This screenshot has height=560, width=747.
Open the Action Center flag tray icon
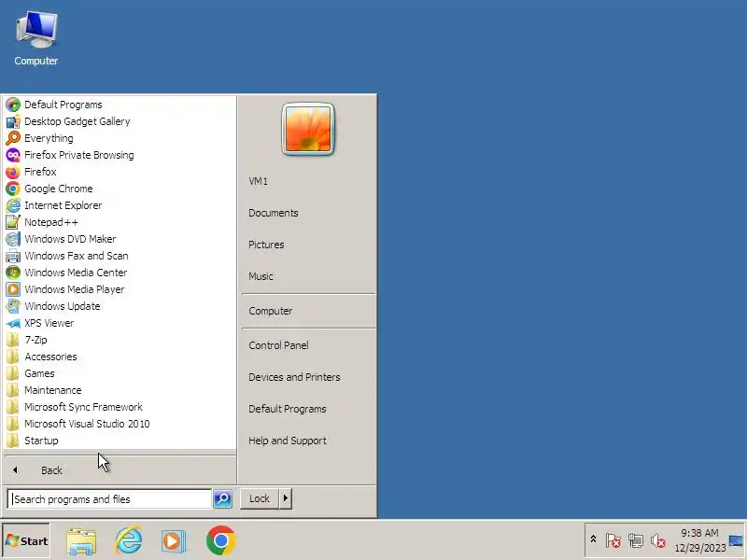[613, 540]
